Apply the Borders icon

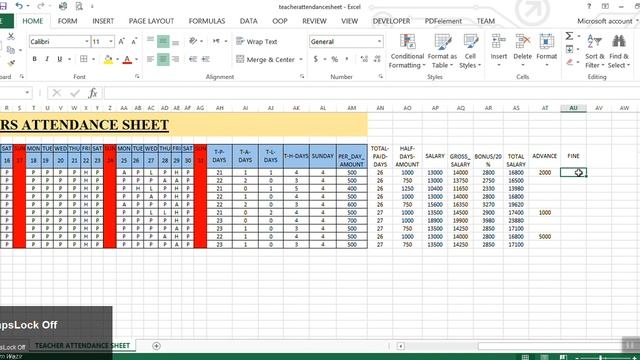point(84,59)
